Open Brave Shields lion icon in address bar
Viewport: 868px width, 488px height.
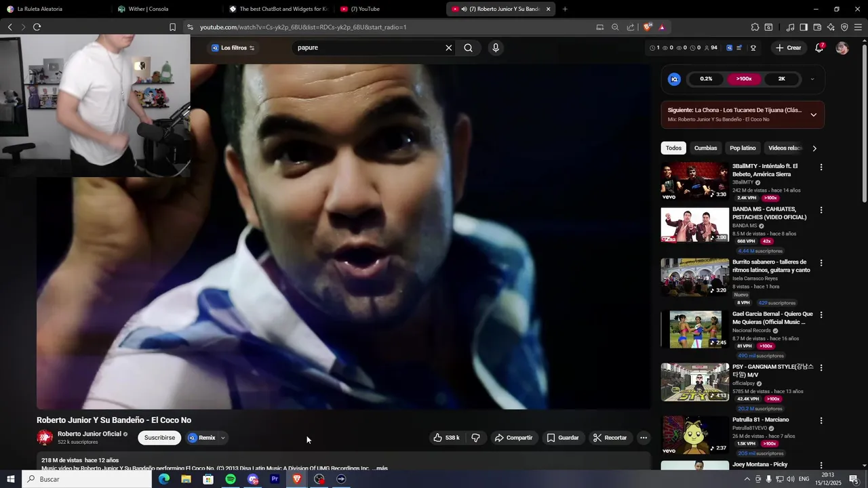[x=648, y=27]
